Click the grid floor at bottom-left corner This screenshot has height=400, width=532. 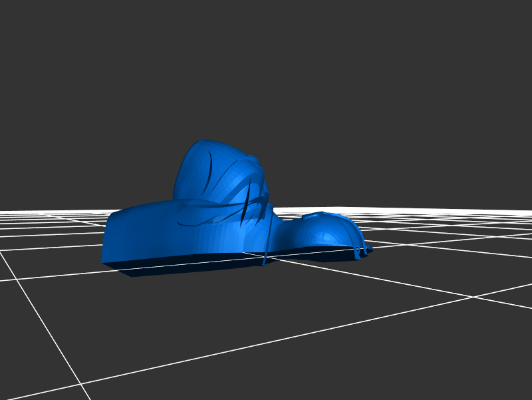(27, 373)
